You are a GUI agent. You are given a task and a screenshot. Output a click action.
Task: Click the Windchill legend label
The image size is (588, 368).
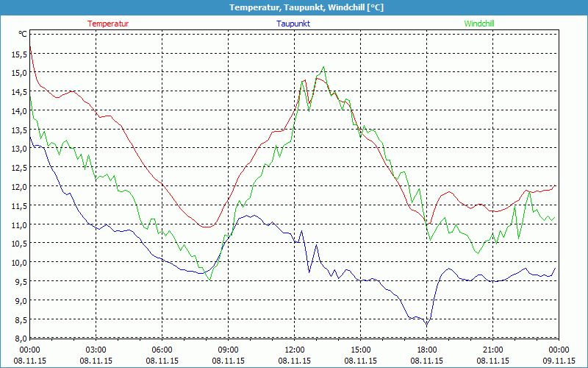pyautogui.click(x=479, y=24)
